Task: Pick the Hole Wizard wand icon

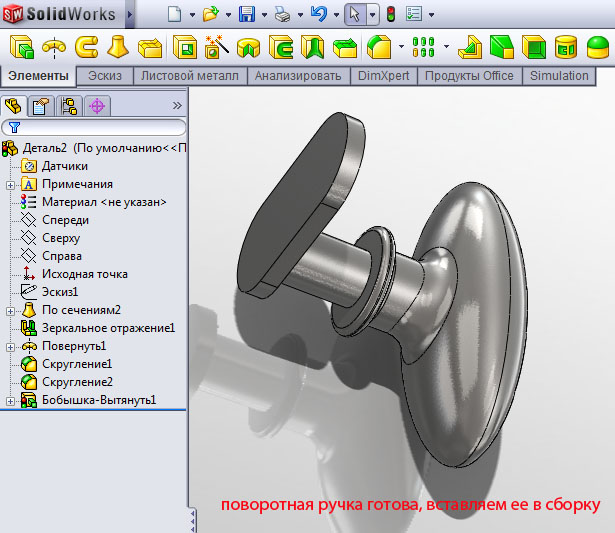Action: [x=216, y=47]
